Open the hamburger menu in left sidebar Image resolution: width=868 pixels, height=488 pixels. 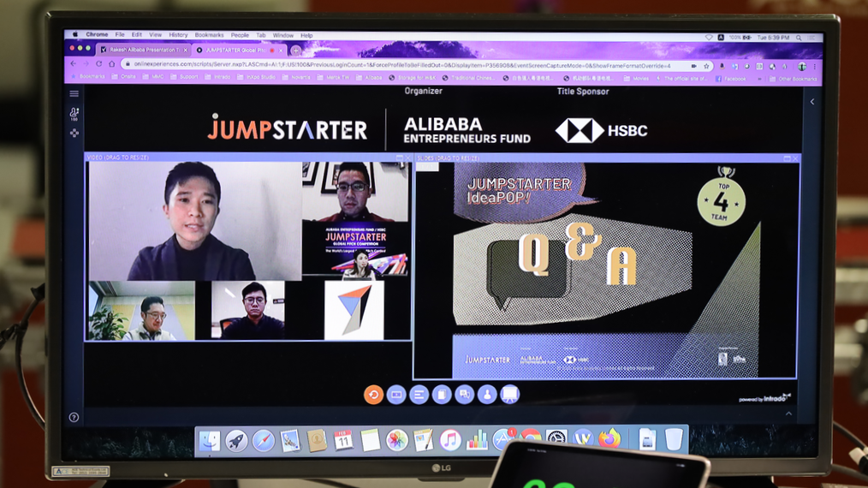74,93
